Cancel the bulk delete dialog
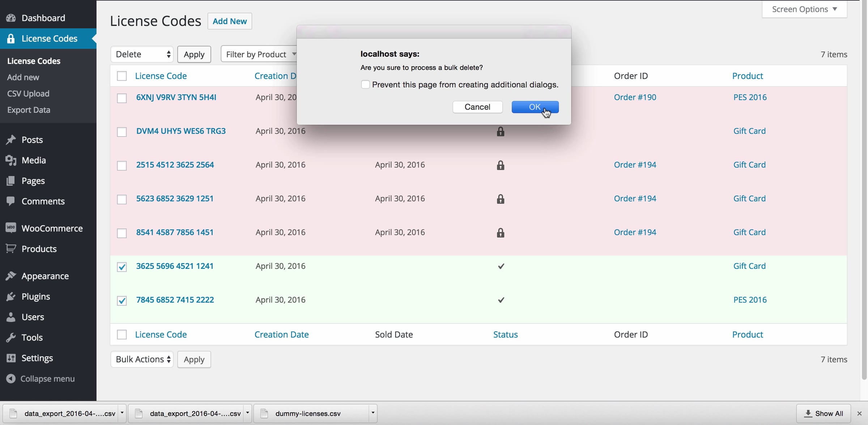868x425 pixels. pos(477,107)
